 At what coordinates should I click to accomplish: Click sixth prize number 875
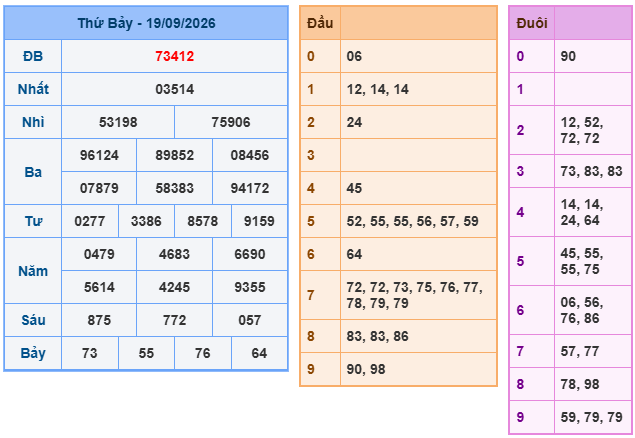tap(99, 320)
